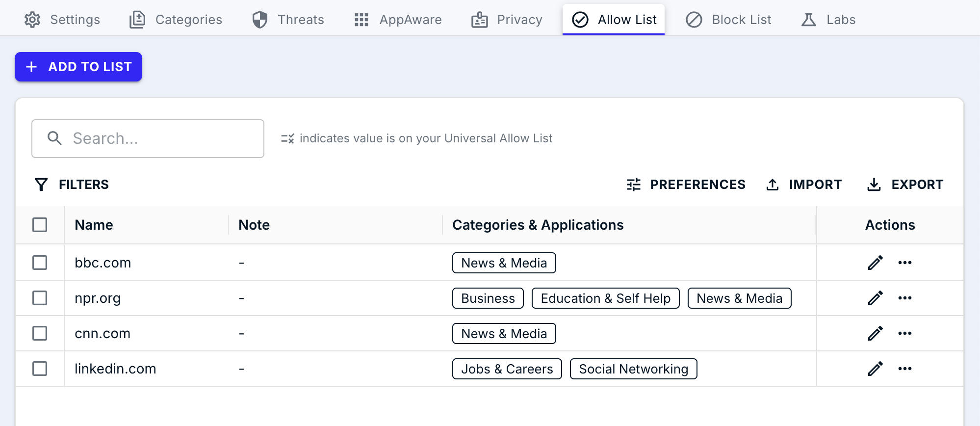Image resolution: width=980 pixels, height=426 pixels.
Task: Open the AppAware tab
Action: pyautogui.click(x=398, y=20)
